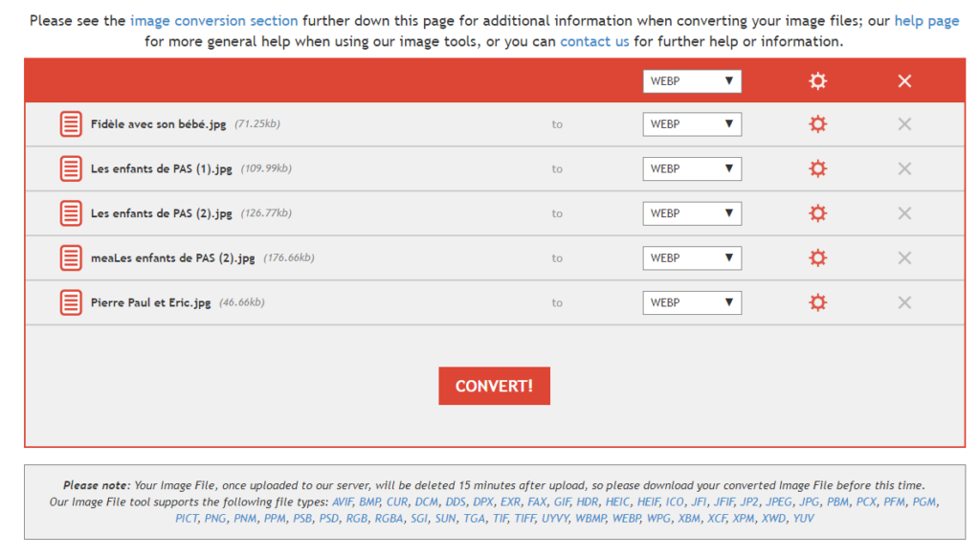
Task: Open settings gear for Fidèle avec son bébé.jpg
Action: click(817, 124)
